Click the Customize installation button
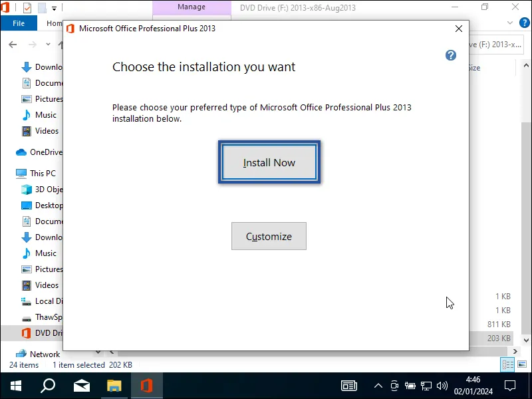The width and height of the screenshot is (532, 399). (x=269, y=236)
